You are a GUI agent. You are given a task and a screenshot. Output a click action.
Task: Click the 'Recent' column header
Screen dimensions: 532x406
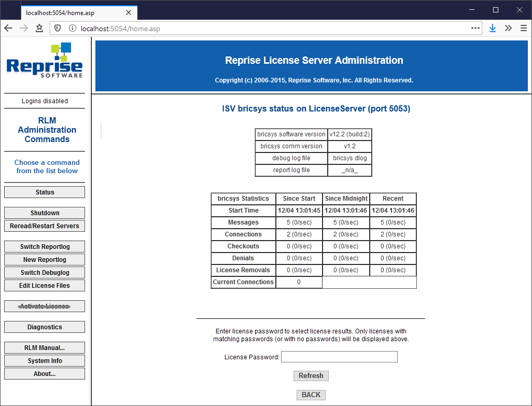(393, 199)
